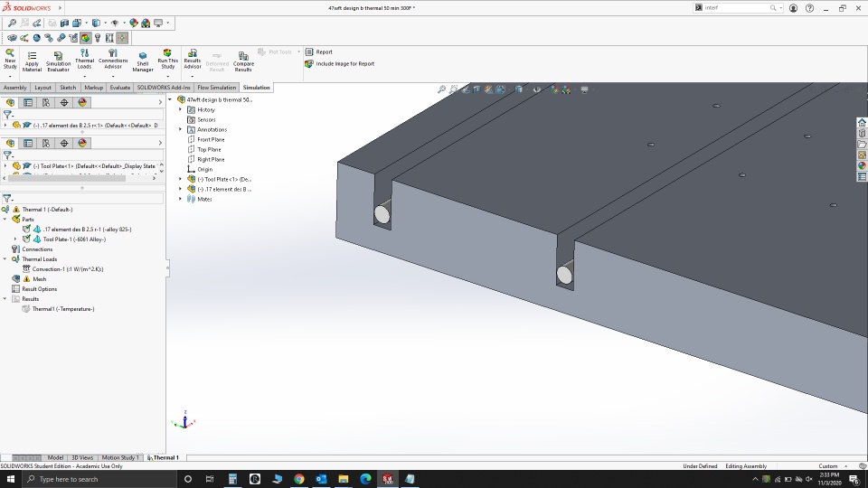Viewport: 868px width, 488px height.
Task: Select the DisplayManager tab in second panel
Action: click(82, 144)
